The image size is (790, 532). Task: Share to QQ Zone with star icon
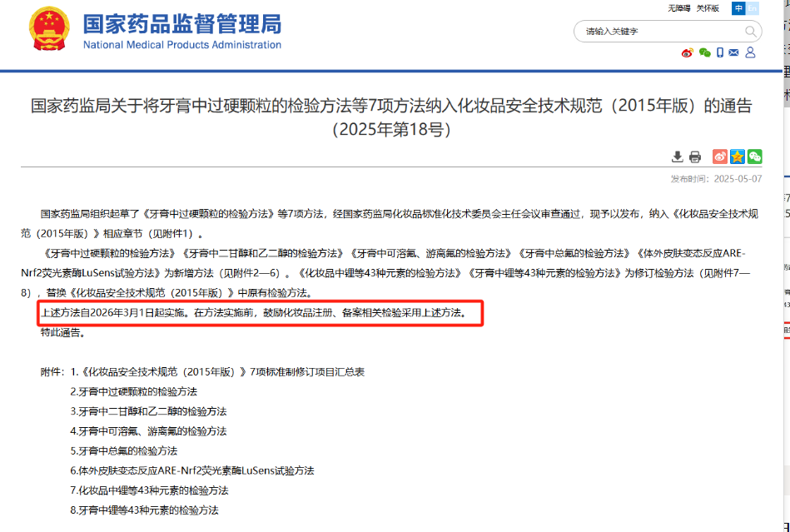(737, 157)
